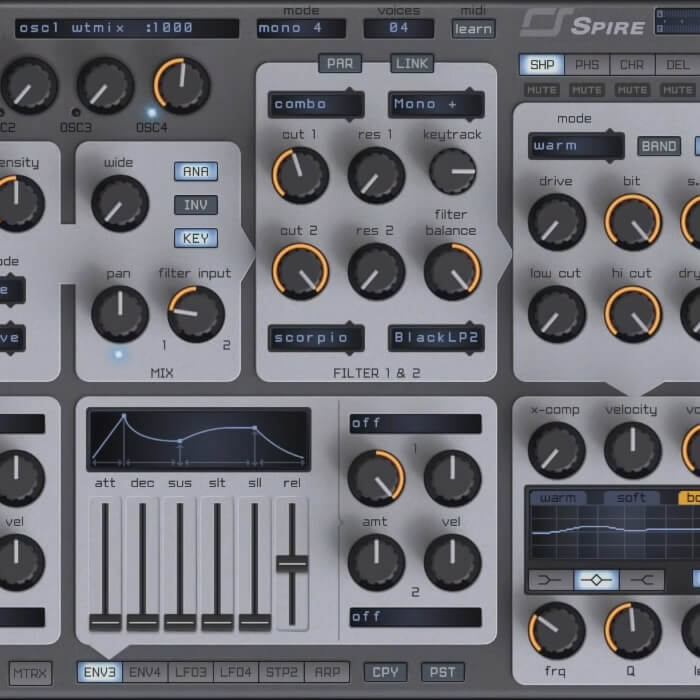Select the ARP tab
Screen dimensions: 700x700
click(x=327, y=672)
